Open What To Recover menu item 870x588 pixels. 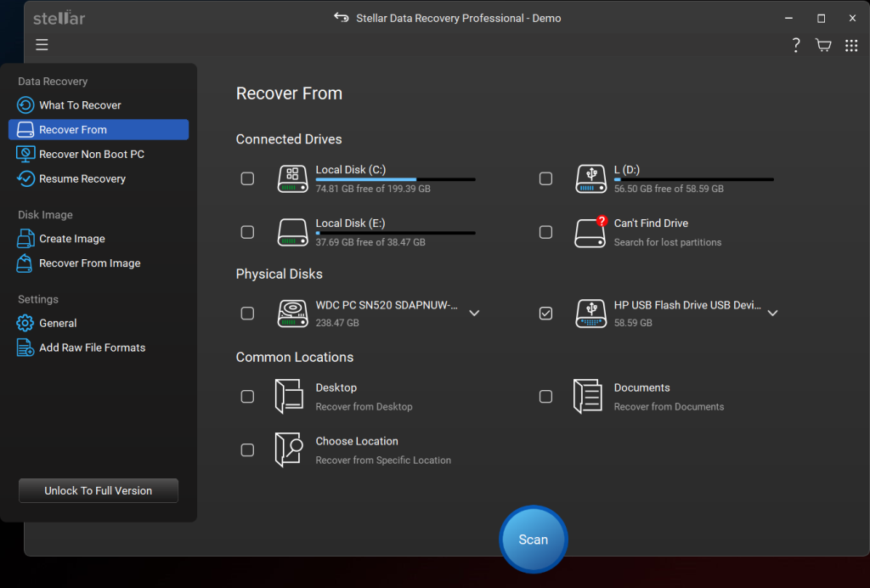[x=99, y=105]
